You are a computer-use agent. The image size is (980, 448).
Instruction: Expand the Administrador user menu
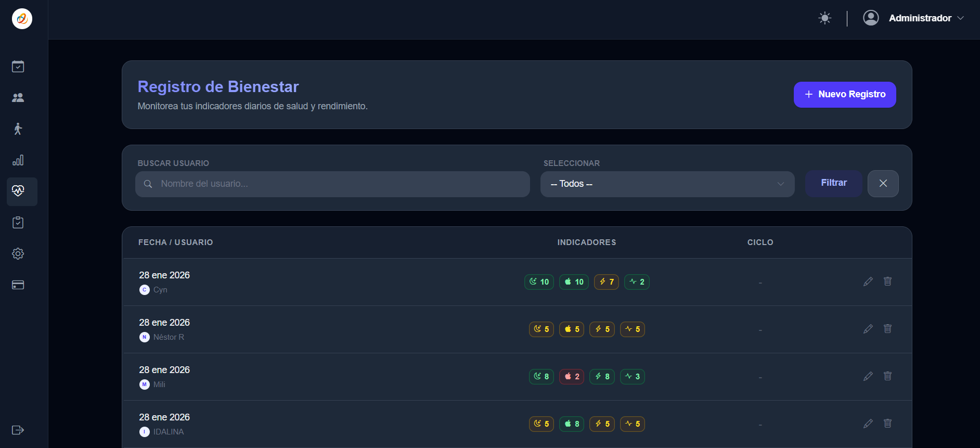(x=914, y=18)
